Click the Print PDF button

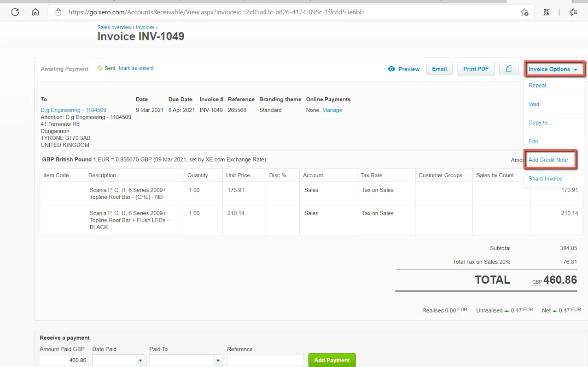tap(476, 69)
